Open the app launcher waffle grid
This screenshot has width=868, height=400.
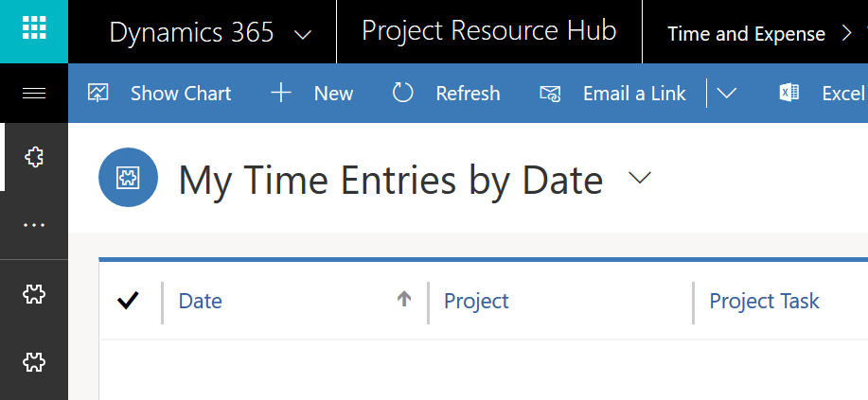coord(34,29)
